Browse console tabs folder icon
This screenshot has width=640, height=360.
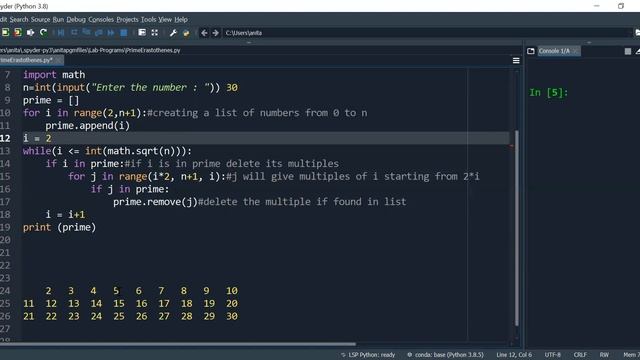[531, 51]
